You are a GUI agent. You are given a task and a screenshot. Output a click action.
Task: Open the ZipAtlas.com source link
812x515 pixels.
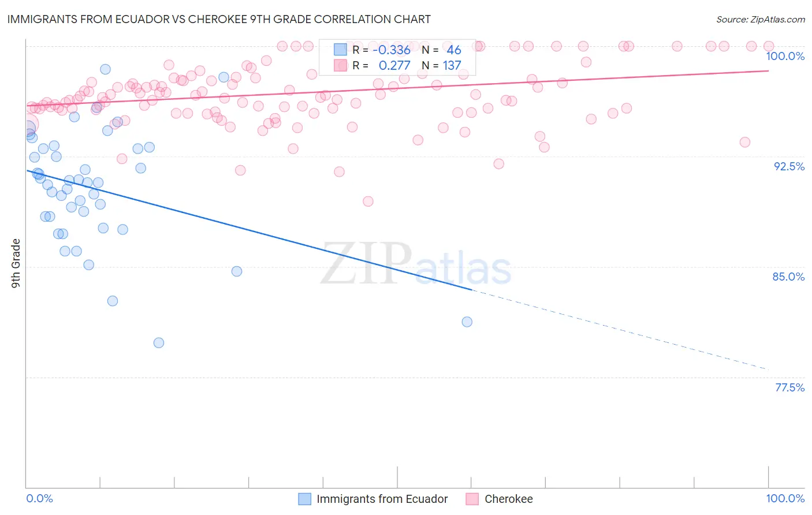click(x=761, y=19)
